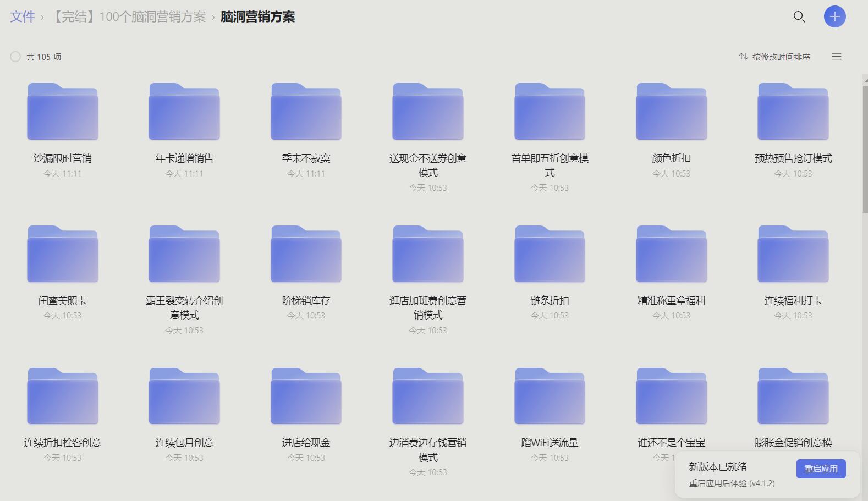868x501 pixels.
Task: Click the vertical scrollbar thumb
Action: click(865, 148)
